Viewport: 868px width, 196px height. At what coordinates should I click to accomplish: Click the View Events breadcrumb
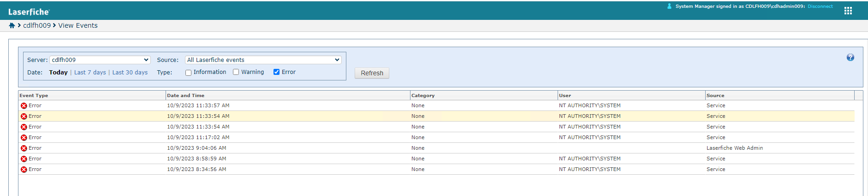[x=78, y=25]
